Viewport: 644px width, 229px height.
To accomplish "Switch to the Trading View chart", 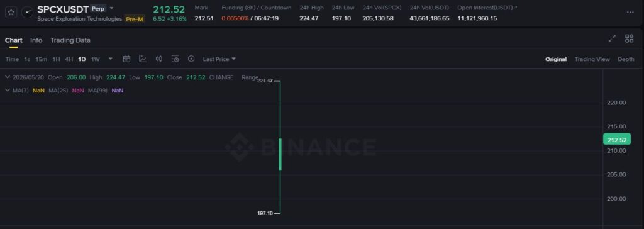I will [x=592, y=59].
